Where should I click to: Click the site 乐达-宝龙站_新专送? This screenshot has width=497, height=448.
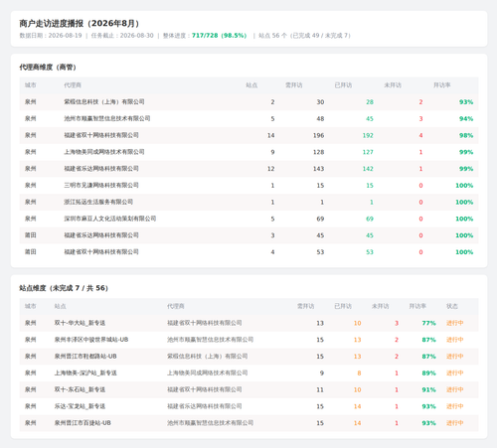coord(80,406)
